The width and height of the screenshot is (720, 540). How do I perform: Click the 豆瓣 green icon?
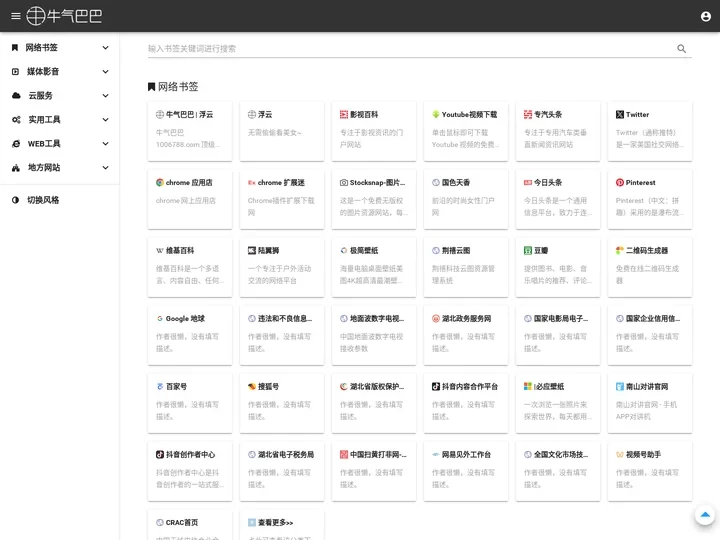[528, 250]
